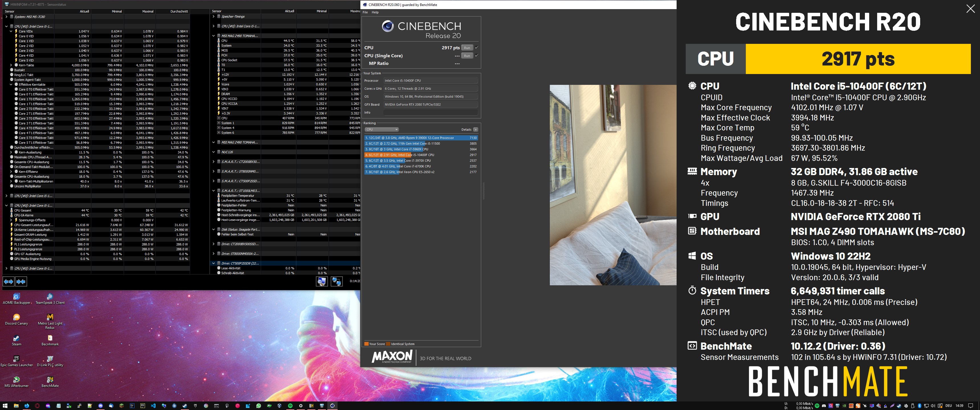Click MAXON logo in Cinebench
The image size is (980, 410).
pyautogui.click(x=392, y=357)
